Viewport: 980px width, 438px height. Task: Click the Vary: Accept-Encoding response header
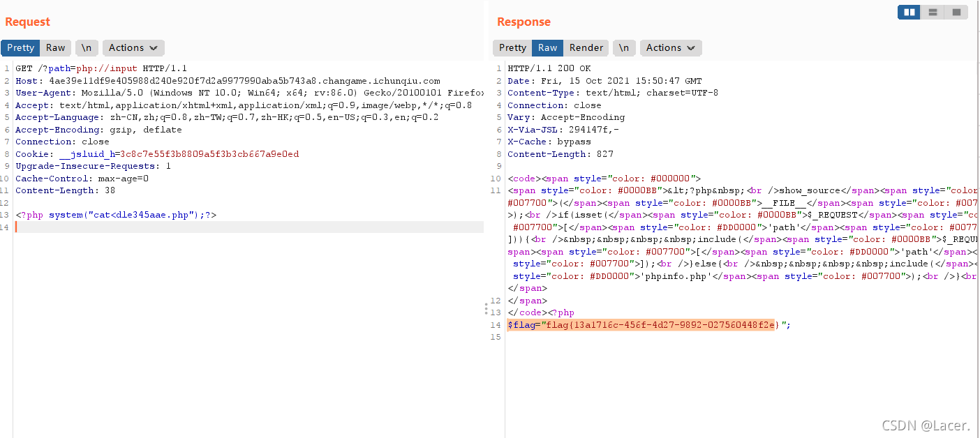(x=566, y=117)
